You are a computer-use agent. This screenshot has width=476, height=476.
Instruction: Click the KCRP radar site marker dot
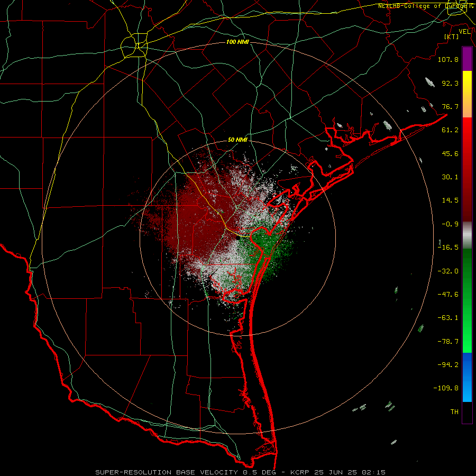[x=237, y=239]
